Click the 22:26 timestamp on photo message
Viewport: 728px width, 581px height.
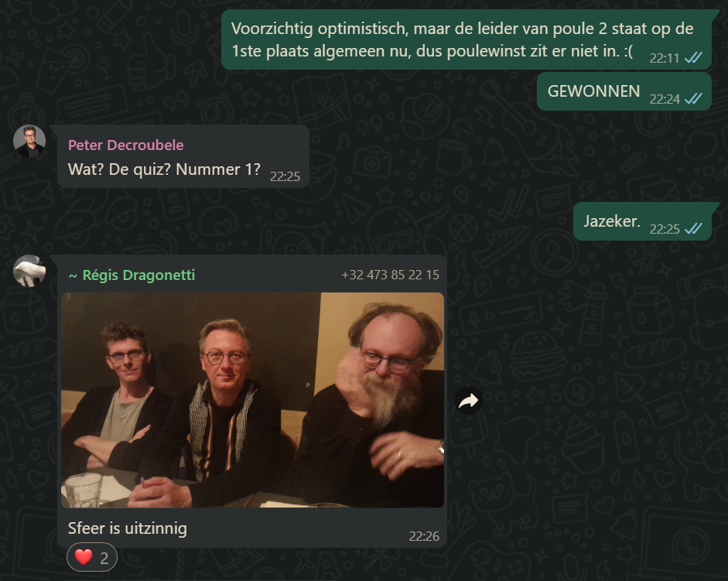point(424,536)
